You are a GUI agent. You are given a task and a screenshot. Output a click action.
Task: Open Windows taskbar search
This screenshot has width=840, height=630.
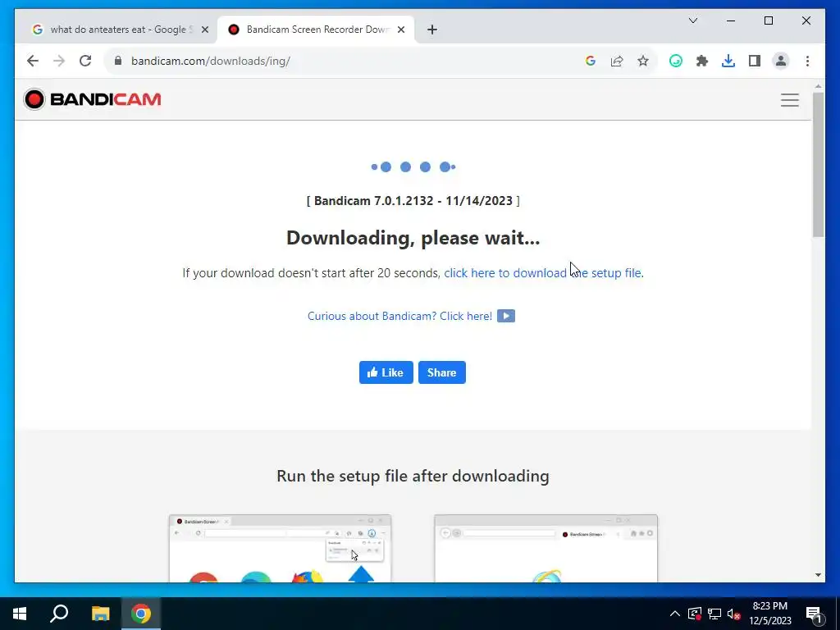click(59, 614)
